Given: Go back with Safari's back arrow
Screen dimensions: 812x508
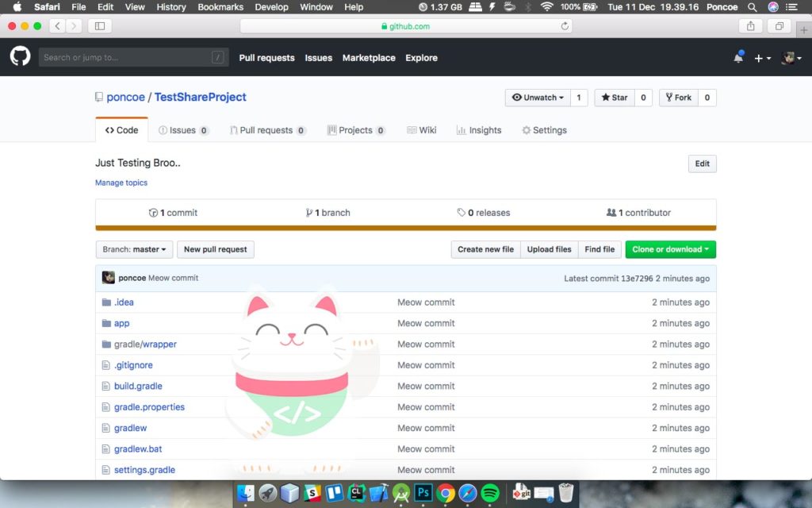Looking at the screenshot, I should pos(57,26).
